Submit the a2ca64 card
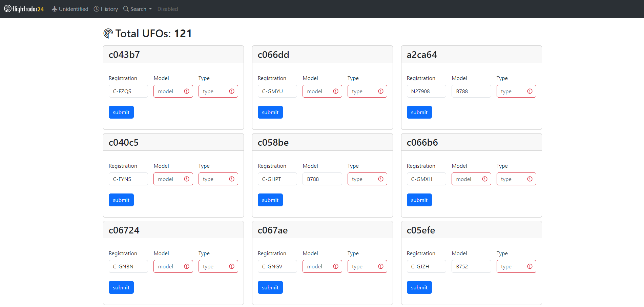 (x=419, y=112)
